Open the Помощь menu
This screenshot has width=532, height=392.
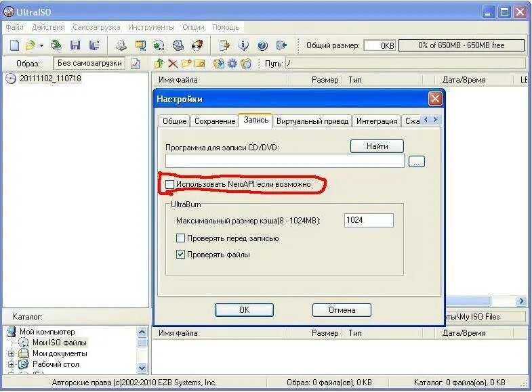(226, 27)
